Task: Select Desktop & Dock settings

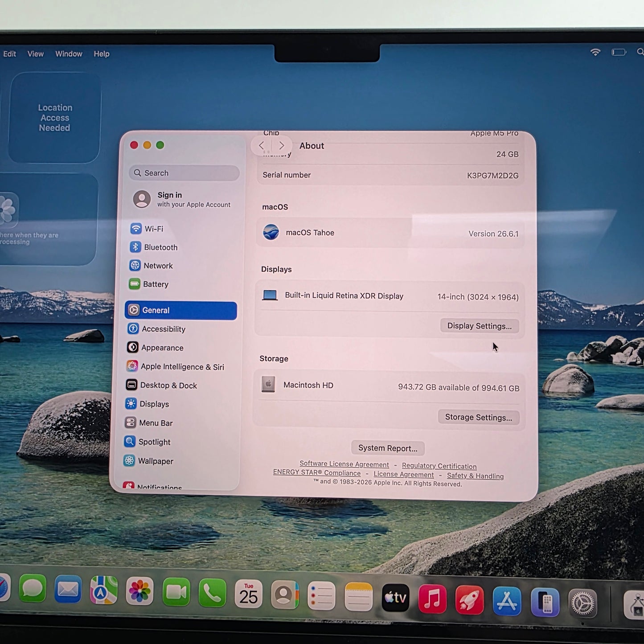Action: (x=180, y=385)
